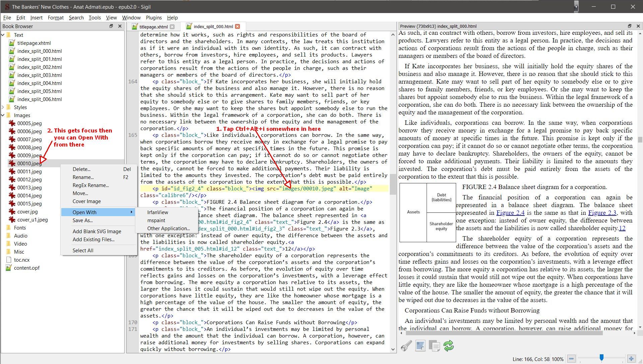Reload the preview with green arrows icon
This screenshot has height=364, width=643.
(449, 346)
